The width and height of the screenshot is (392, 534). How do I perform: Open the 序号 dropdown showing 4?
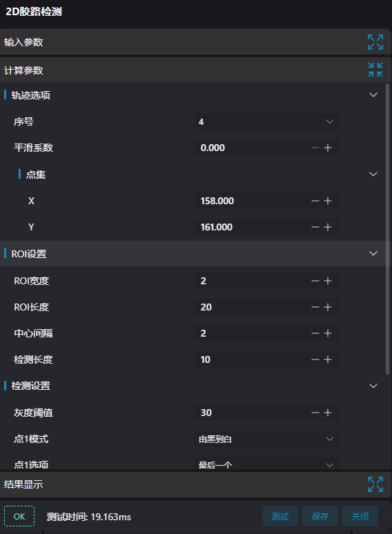click(x=266, y=121)
